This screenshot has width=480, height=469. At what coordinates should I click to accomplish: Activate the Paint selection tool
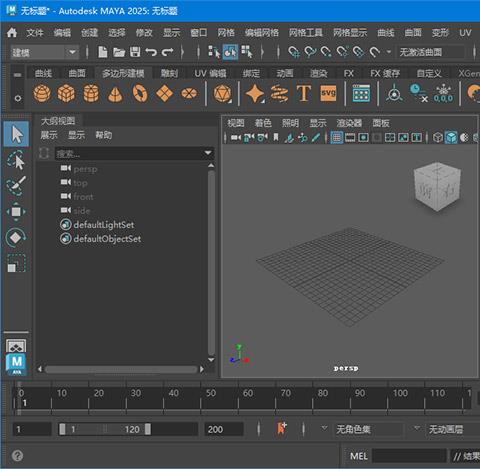click(x=16, y=186)
